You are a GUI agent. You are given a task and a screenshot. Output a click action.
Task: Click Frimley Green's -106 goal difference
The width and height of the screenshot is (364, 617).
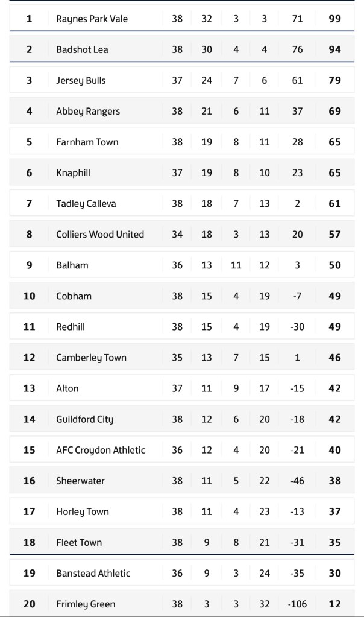(297, 603)
